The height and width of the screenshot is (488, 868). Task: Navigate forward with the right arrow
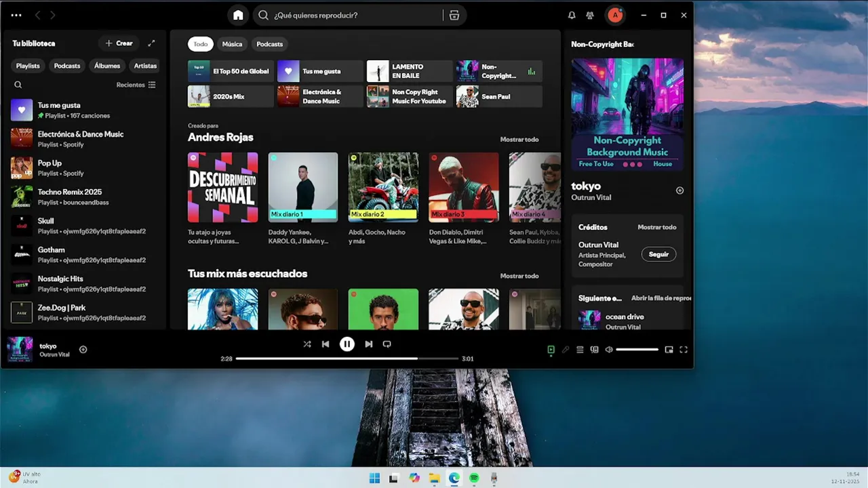tap(53, 15)
